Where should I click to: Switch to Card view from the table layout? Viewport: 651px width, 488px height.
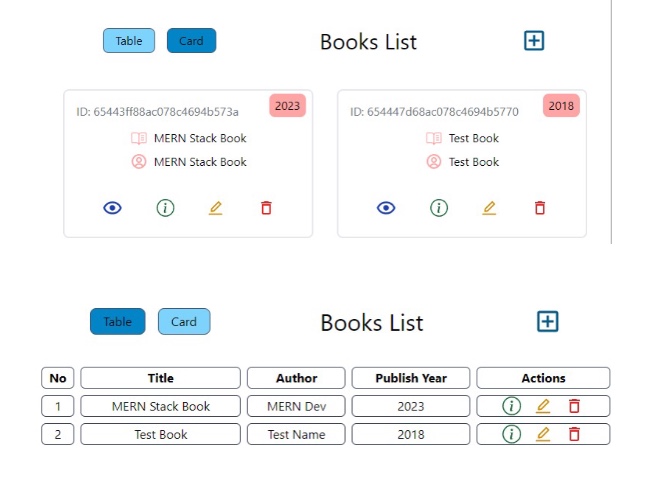coord(184,322)
